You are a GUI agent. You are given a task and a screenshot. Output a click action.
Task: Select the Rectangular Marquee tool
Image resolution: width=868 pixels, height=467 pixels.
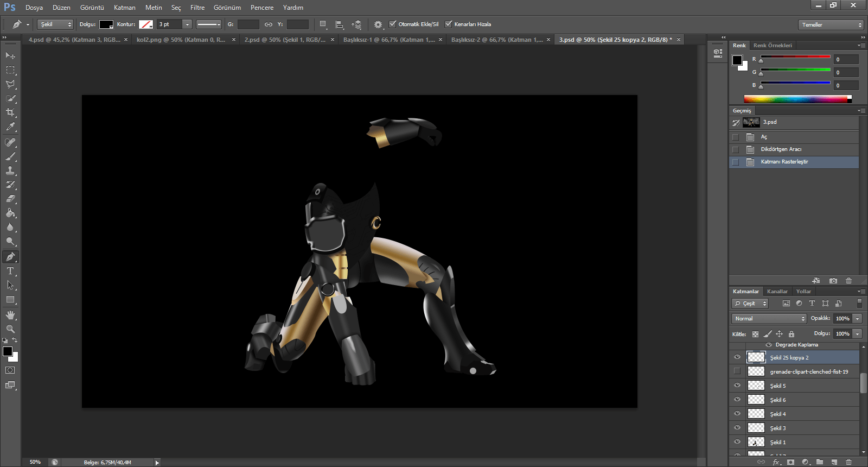[x=10, y=70]
